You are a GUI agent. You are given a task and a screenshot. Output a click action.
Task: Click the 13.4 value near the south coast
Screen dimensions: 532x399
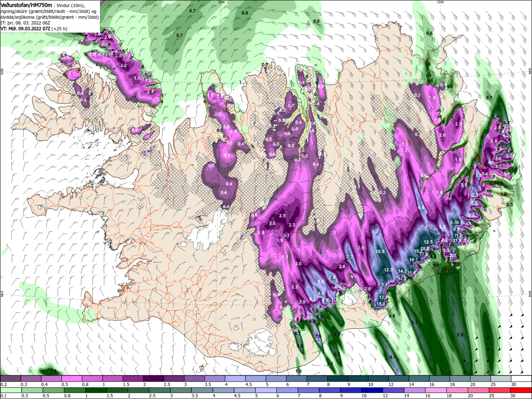[383, 298]
